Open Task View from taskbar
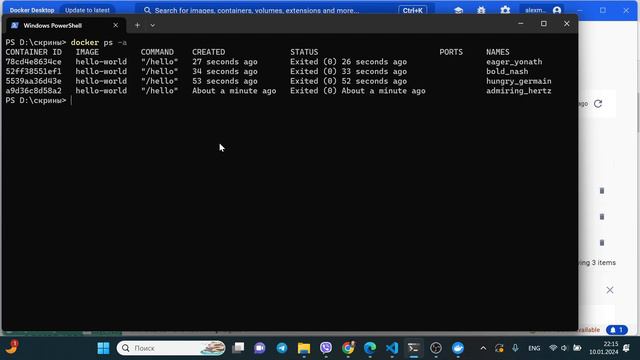 pyautogui.click(x=238, y=348)
